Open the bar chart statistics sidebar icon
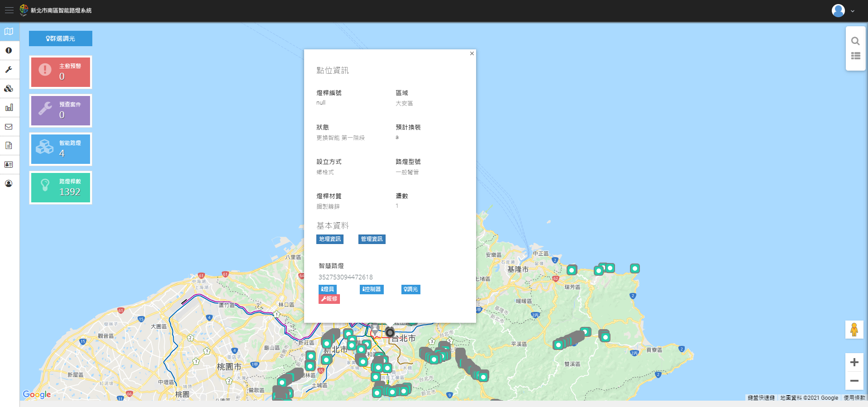This screenshot has width=868, height=407. 9,108
